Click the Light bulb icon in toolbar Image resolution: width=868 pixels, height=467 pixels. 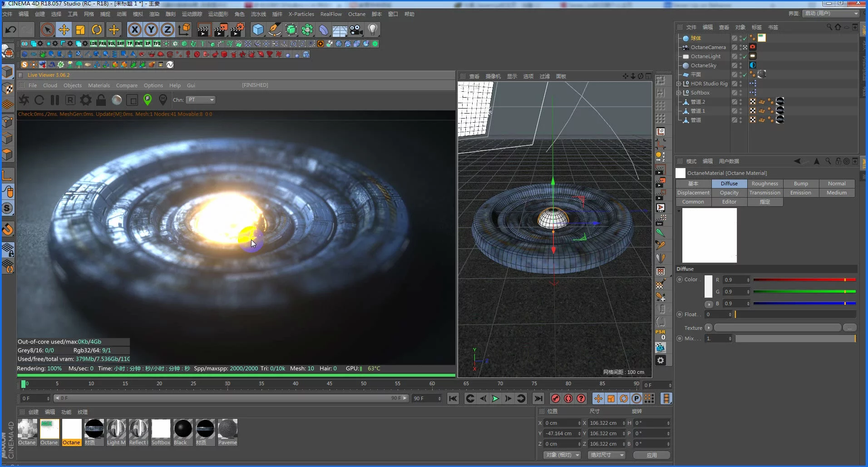coord(372,30)
